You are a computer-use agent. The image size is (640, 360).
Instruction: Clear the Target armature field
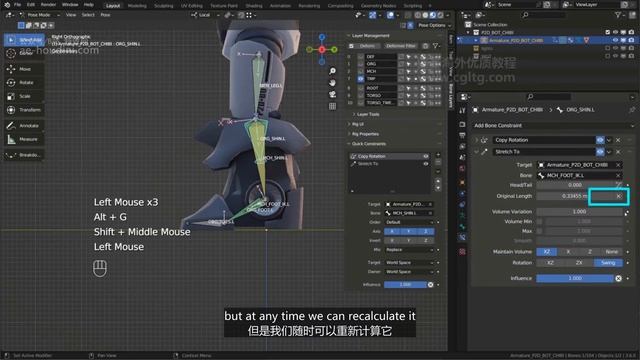[x=618, y=165]
